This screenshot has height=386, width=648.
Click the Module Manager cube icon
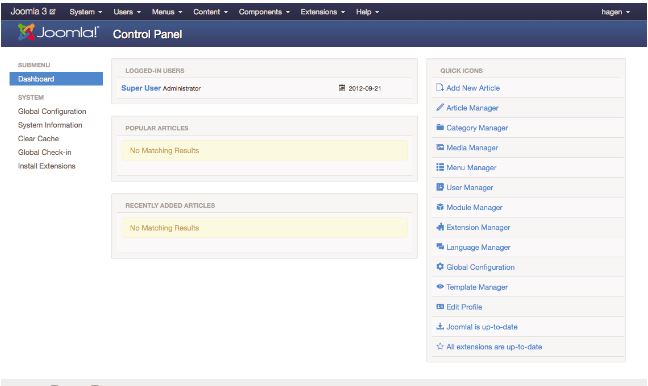[x=440, y=207]
